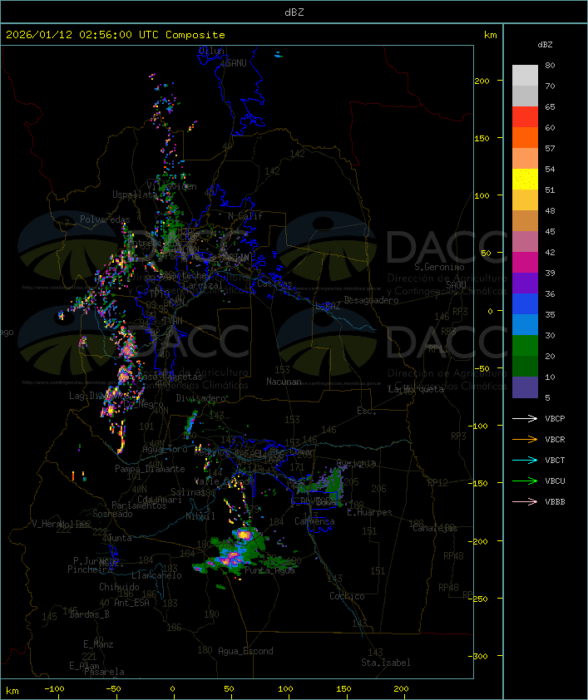The image size is (588, 700).
Task: Click the dBZ title in top bar
Action: tap(294, 12)
